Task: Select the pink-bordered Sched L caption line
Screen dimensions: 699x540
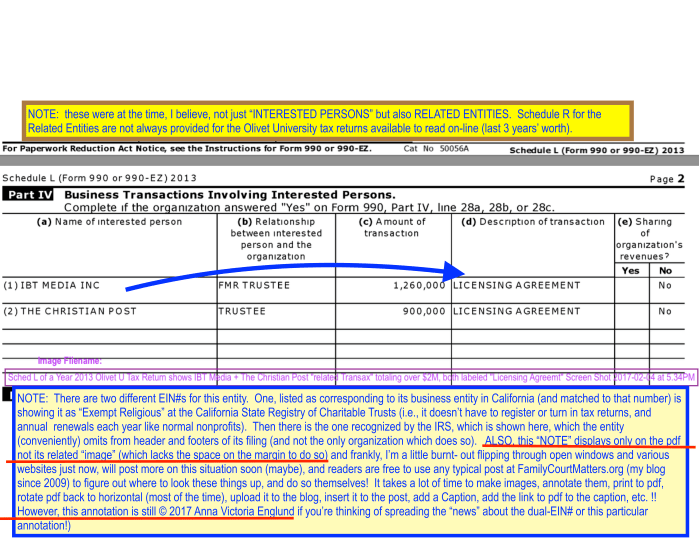Action: click(x=350, y=377)
